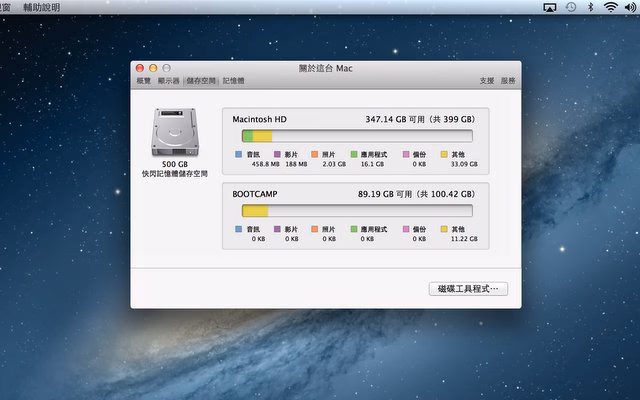Click the orange 照片 swatch under Macintosh HD

click(x=315, y=154)
